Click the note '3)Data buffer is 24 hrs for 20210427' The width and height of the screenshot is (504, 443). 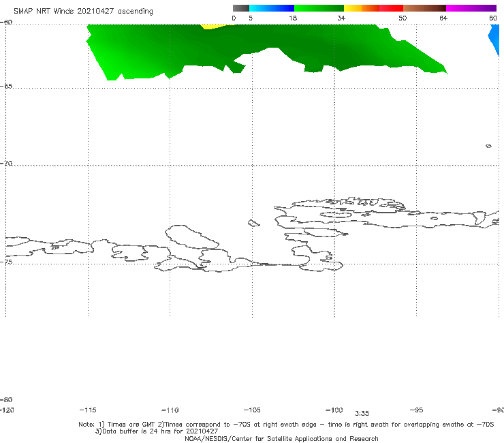pos(157,431)
